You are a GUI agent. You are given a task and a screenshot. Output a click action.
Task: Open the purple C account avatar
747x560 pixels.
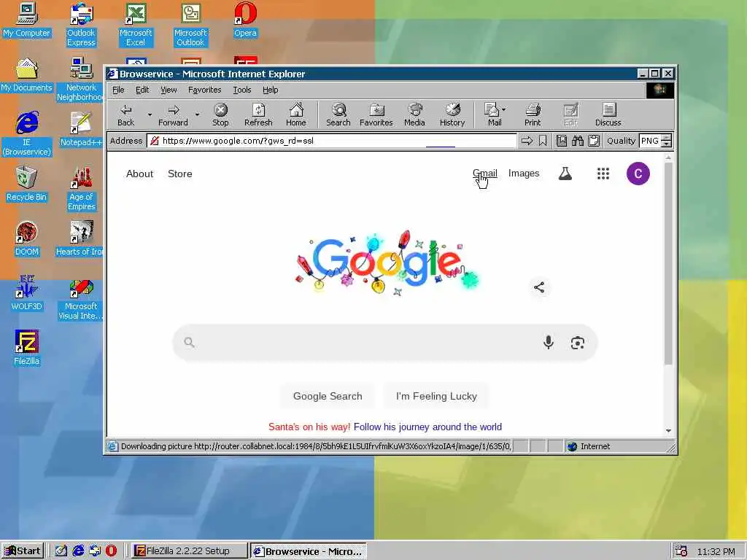click(x=638, y=174)
